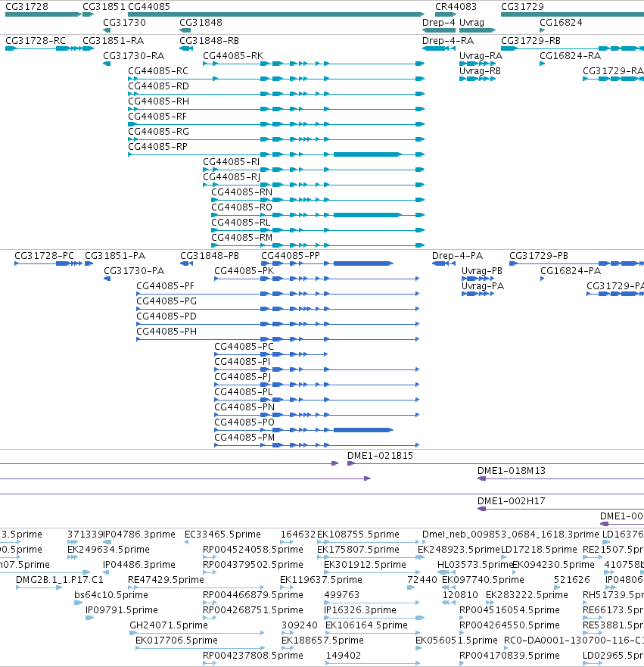This screenshot has height=667, width=644.
Task: Select the CG44085 gene bar
Action: click(x=276, y=14)
